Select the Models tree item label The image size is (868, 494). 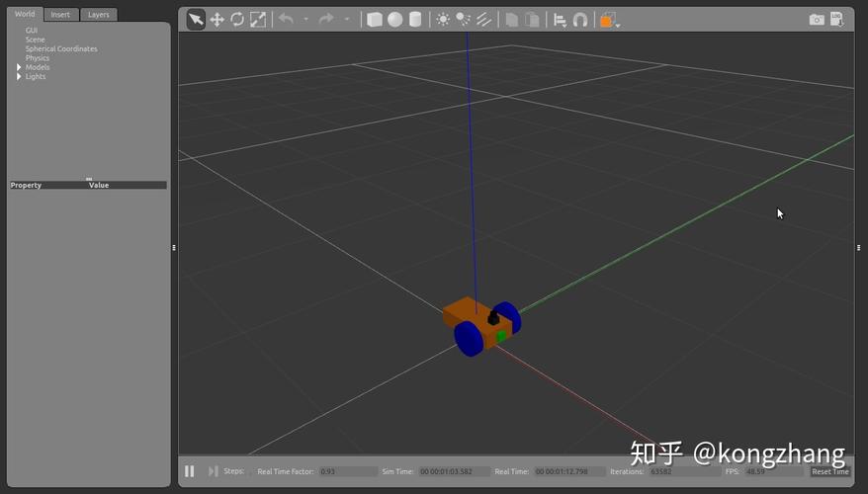pos(38,67)
